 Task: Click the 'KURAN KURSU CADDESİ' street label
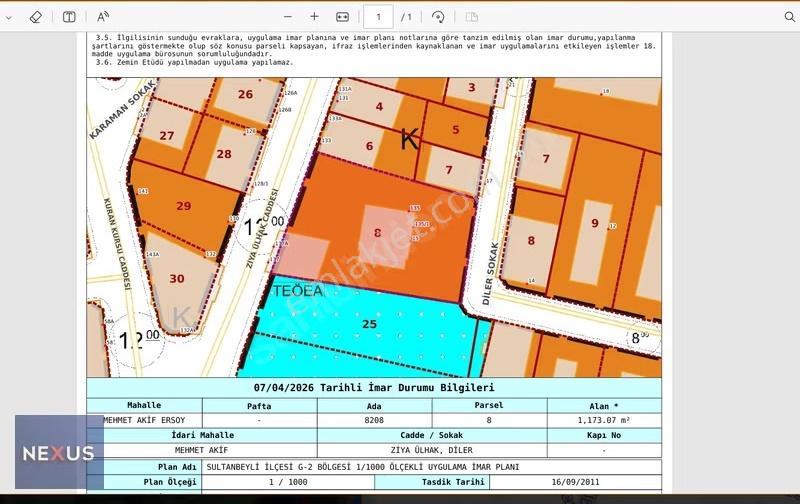click(x=118, y=244)
